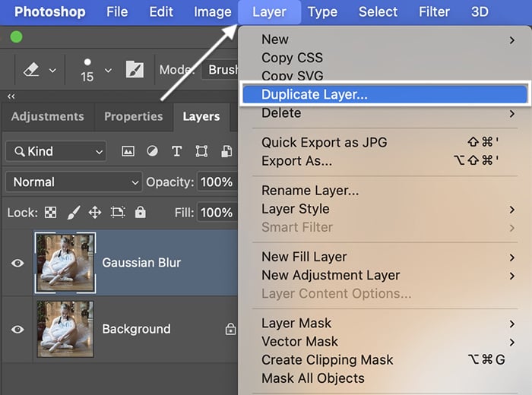Expand the New submenu
Screen dimensions: 532x395
385,39
